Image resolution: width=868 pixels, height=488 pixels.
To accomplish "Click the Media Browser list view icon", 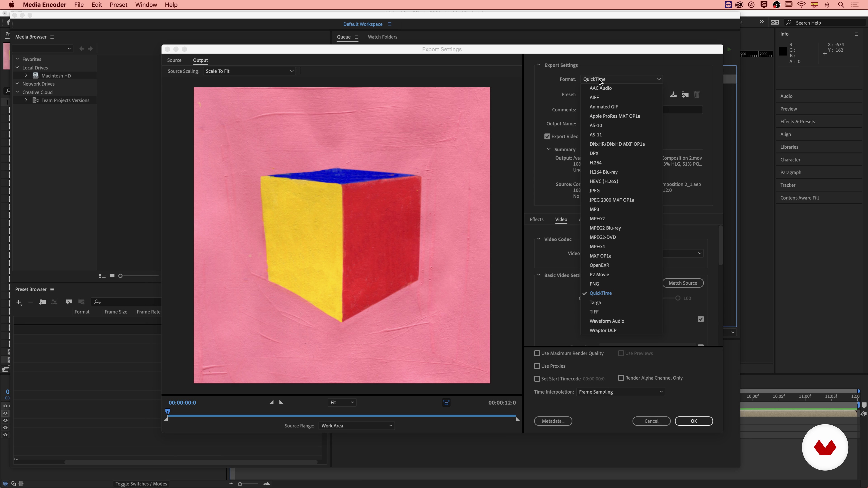I will 102,276.
